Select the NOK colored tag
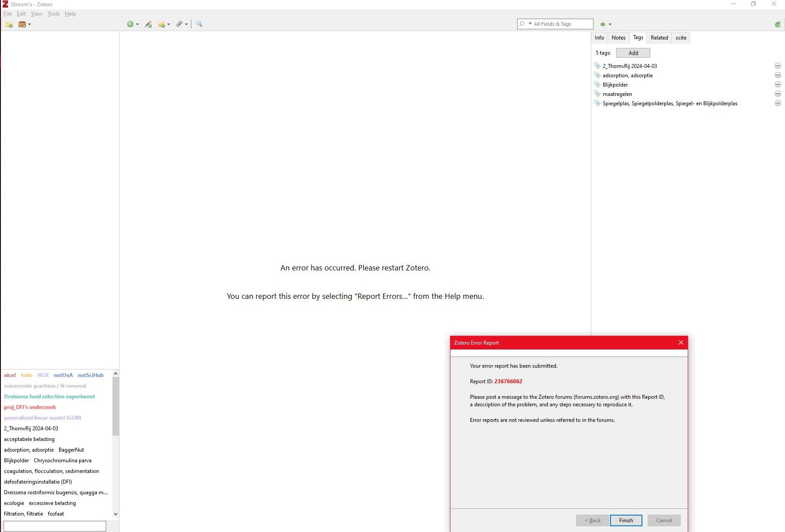 click(x=43, y=375)
